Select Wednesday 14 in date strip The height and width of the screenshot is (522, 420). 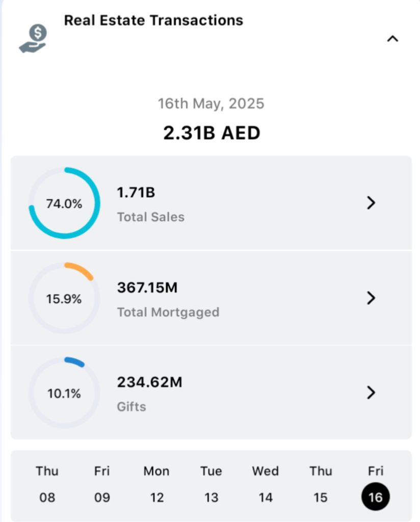click(x=265, y=484)
